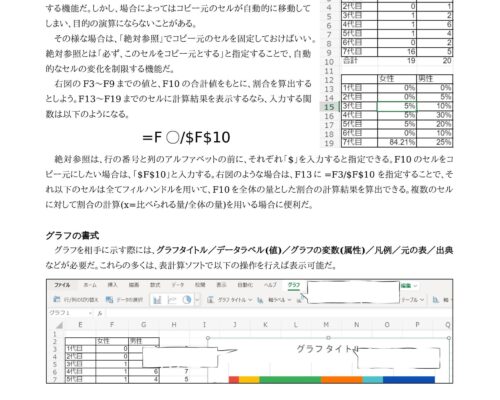The image size is (500, 400).
Task: Switch to the 挿入 tab
Action: point(112,285)
